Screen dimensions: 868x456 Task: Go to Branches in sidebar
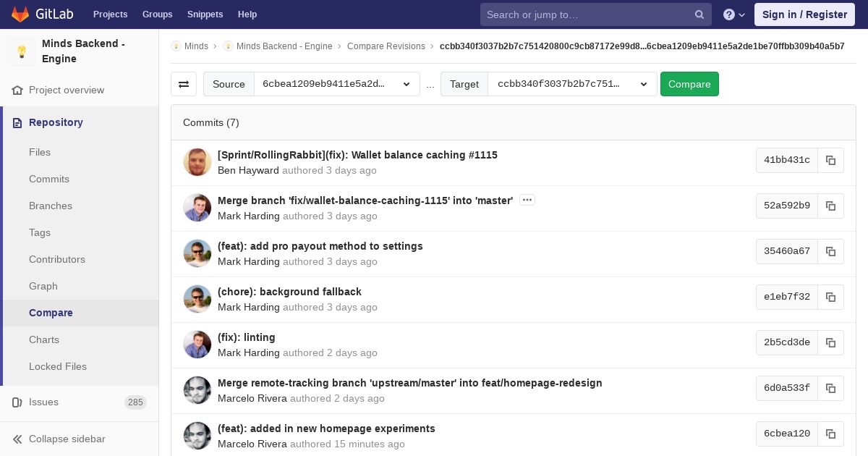51,206
